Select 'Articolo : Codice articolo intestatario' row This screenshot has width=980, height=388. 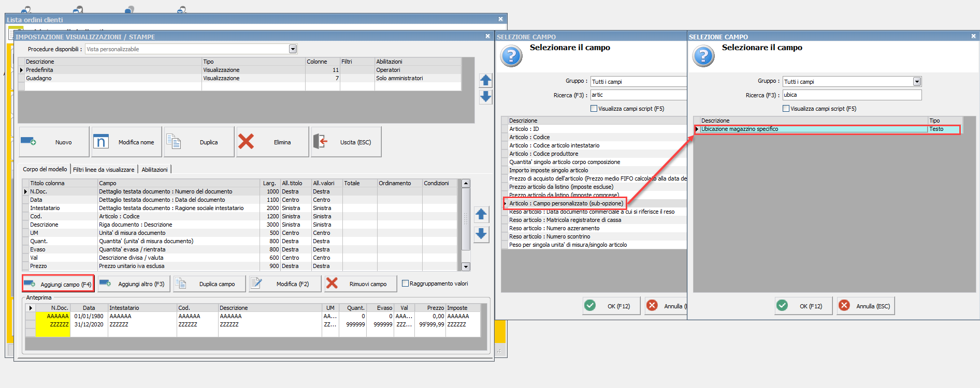tap(594, 145)
